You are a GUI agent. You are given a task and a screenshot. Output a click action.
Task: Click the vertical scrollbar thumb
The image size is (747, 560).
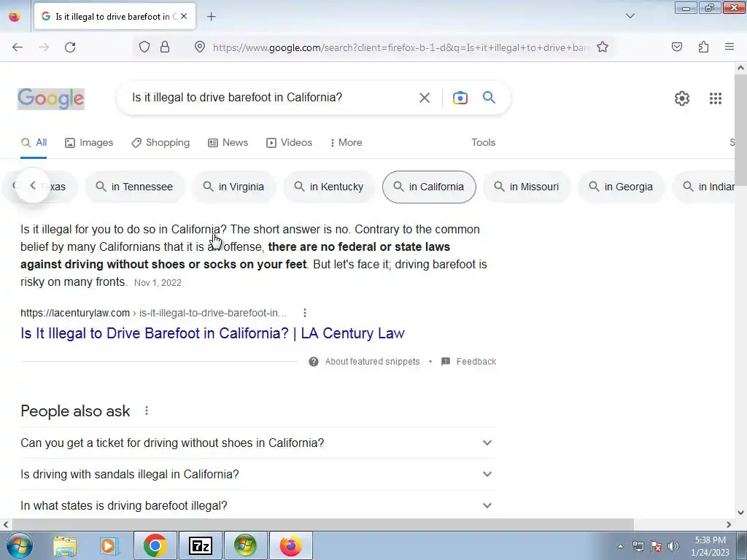(x=741, y=128)
